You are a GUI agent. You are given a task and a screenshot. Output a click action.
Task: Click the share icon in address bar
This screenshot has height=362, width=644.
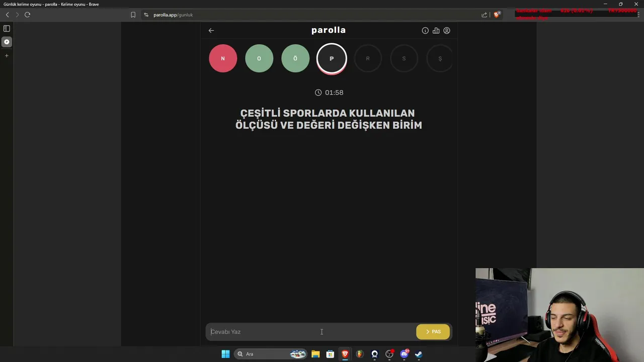(485, 15)
